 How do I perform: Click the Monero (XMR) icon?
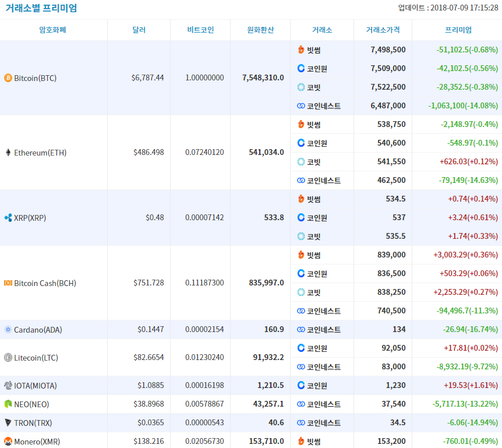click(8, 441)
